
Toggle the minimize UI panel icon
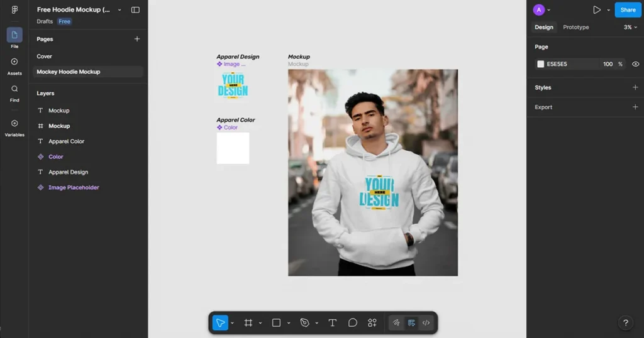point(135,10)
